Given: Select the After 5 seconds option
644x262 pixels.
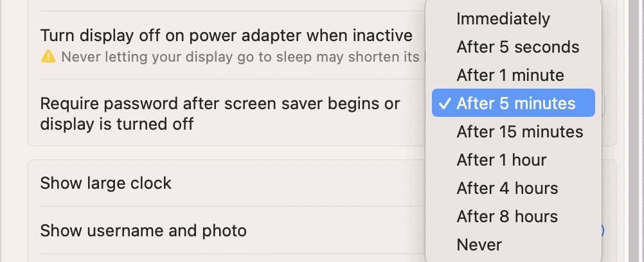Looking at the screenshot, I should tap(517, 47).
